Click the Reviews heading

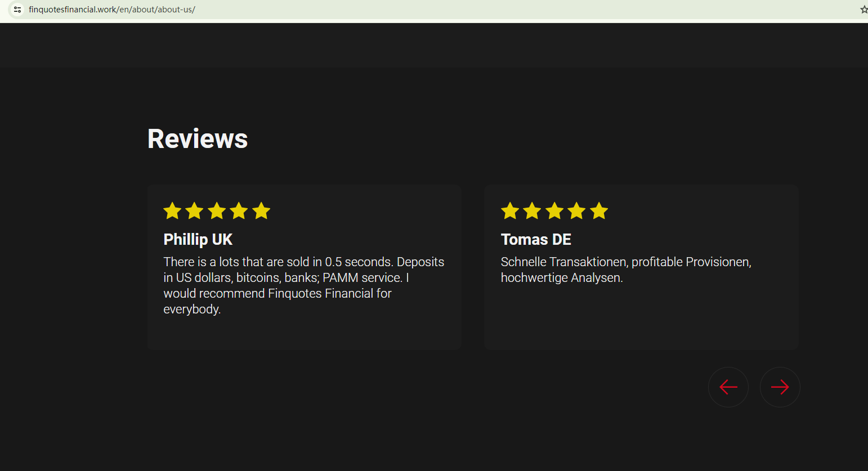click(x=198, y=139)
